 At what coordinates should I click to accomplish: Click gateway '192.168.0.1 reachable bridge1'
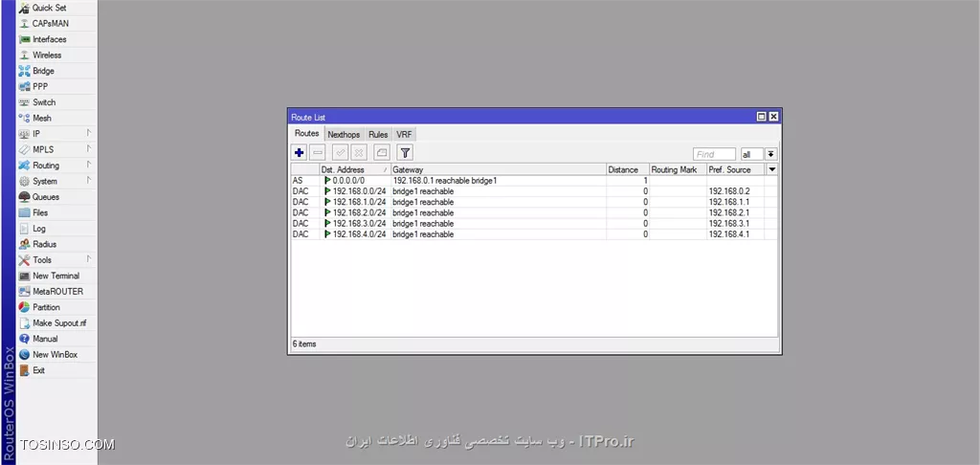pyautogui.click(x=444, y=181)
